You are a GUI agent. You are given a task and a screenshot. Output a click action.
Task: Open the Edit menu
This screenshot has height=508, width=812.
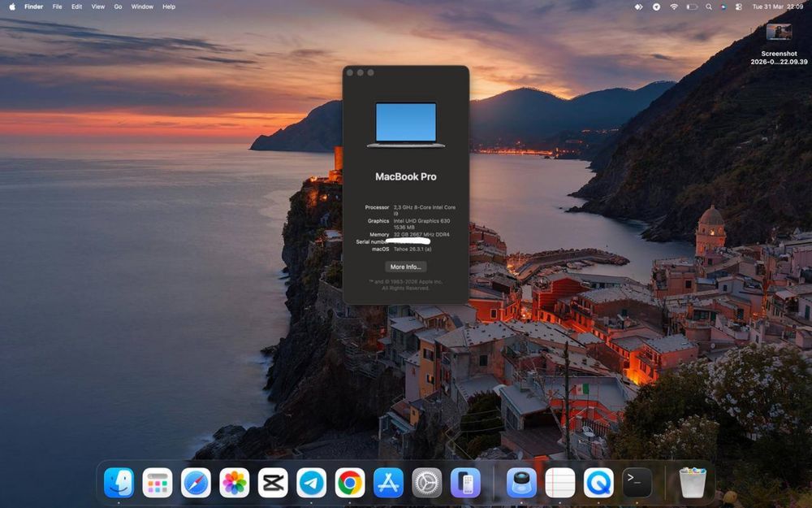[x=76, y=7]
